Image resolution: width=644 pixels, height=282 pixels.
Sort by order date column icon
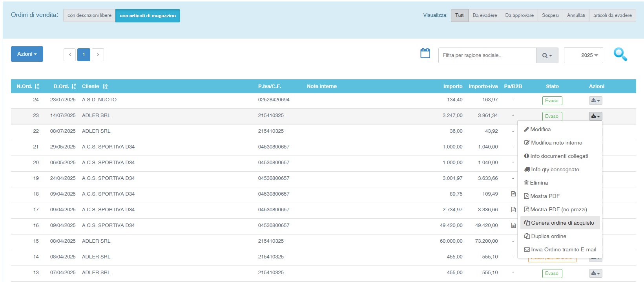coord(74,86)
